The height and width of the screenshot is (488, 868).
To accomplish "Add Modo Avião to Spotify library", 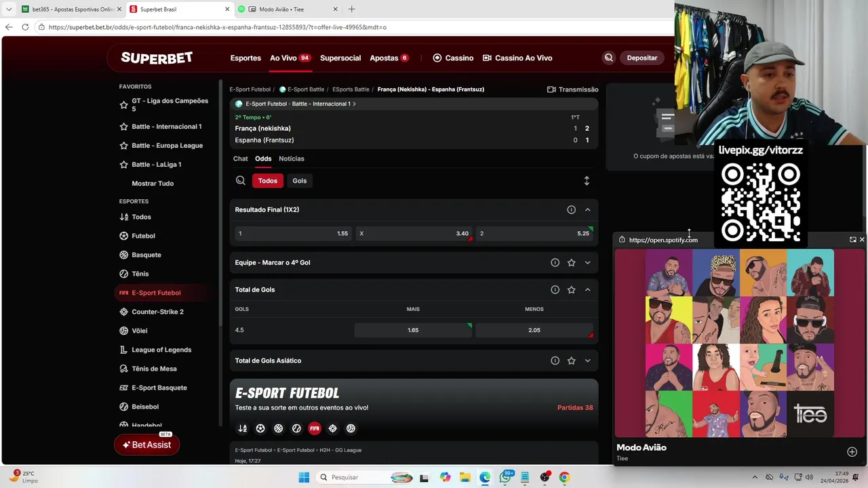I will point(852,452).
